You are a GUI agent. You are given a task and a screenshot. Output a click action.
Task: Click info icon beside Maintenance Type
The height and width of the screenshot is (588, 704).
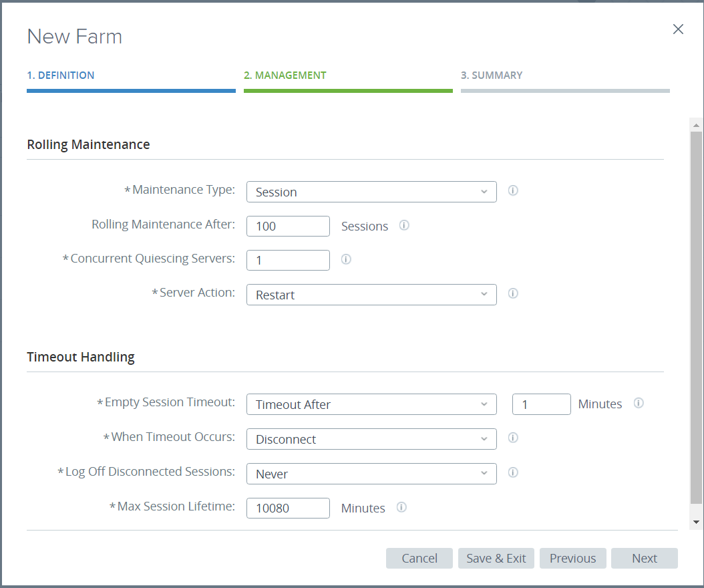click(x=513, y=190)
